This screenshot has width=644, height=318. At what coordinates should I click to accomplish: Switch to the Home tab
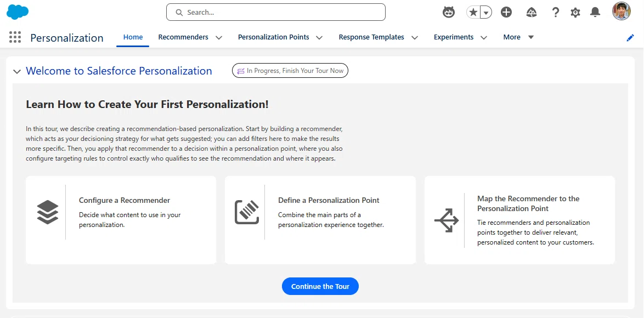tap(133, 37)
